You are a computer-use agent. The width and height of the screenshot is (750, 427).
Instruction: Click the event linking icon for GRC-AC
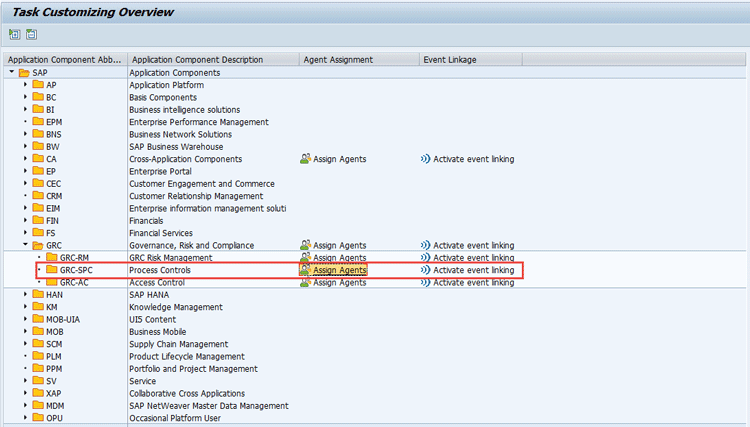(x=425, y=283)
